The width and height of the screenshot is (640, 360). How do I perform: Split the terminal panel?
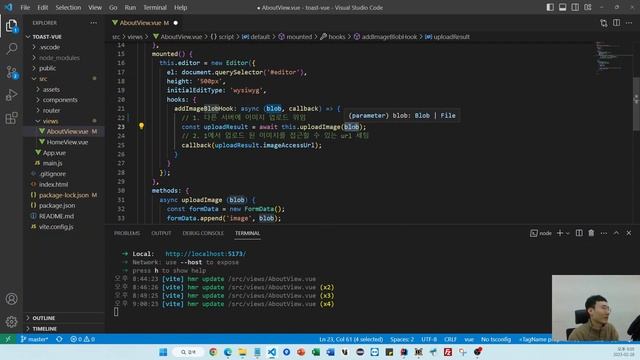tap(579, 233)
